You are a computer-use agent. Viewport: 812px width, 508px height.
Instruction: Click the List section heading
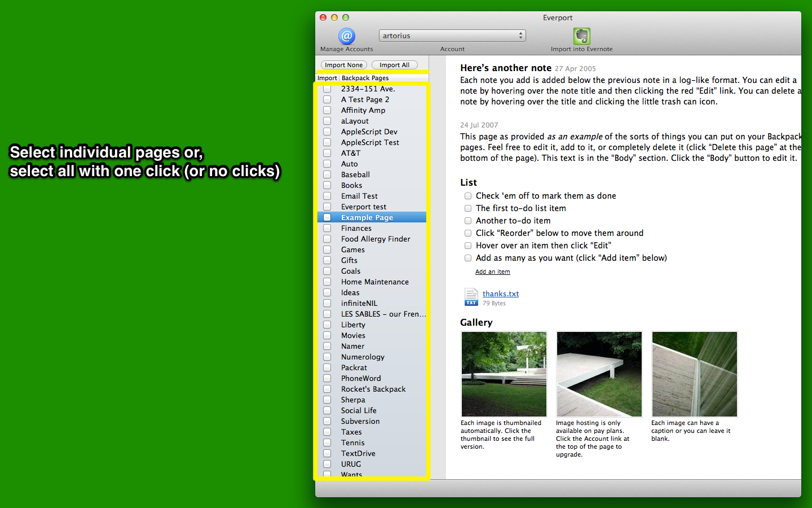[469, 182]
